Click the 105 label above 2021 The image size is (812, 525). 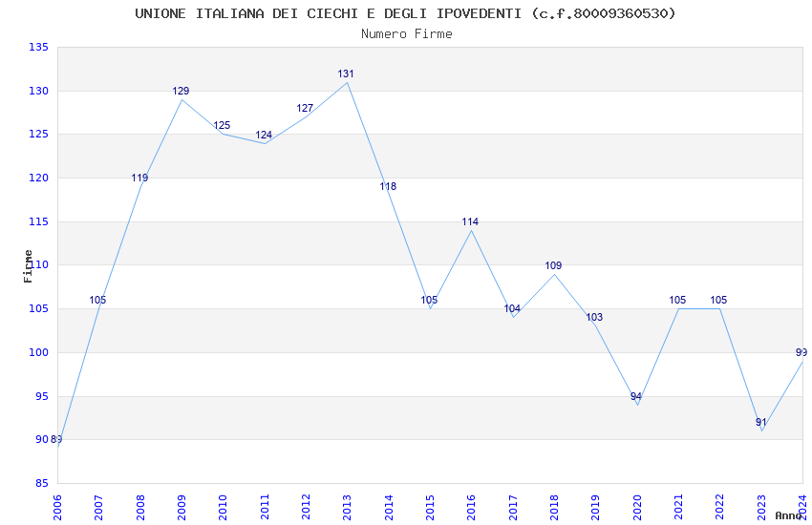677,300
